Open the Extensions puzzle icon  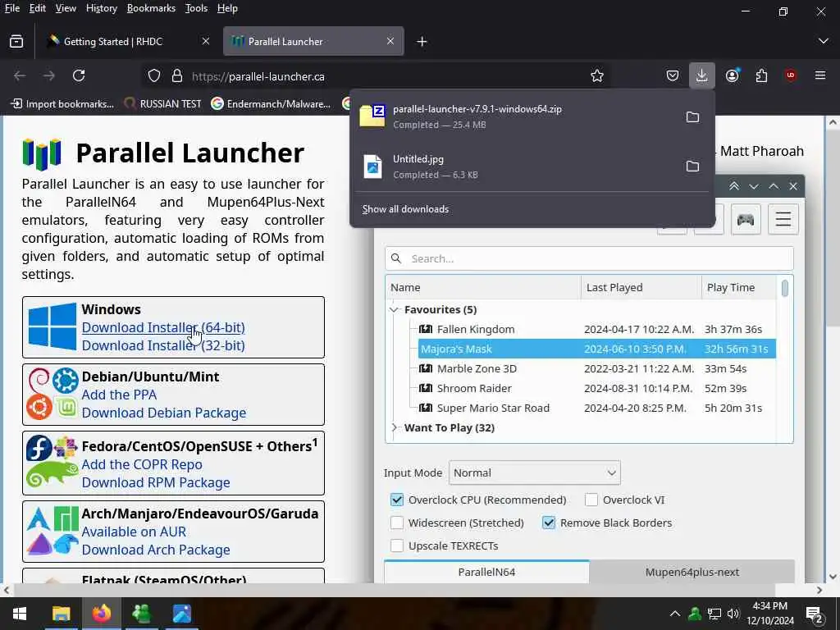tap(761, 75)
